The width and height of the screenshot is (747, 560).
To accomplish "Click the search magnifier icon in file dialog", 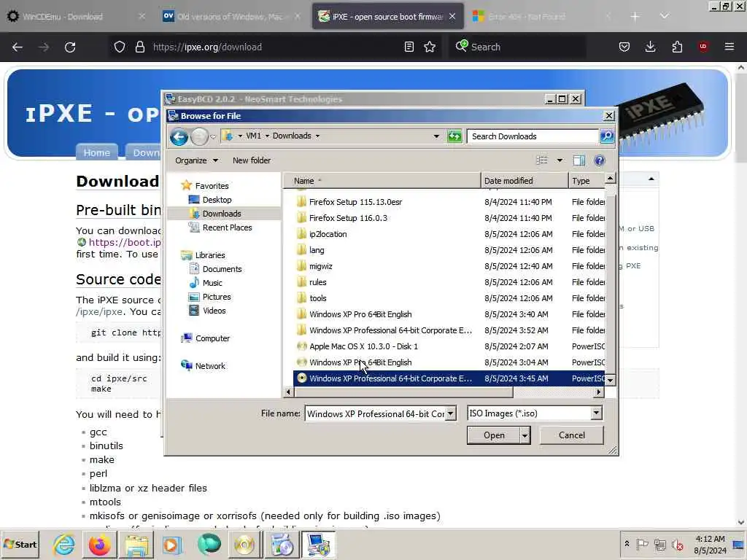I will pos(607,136).
